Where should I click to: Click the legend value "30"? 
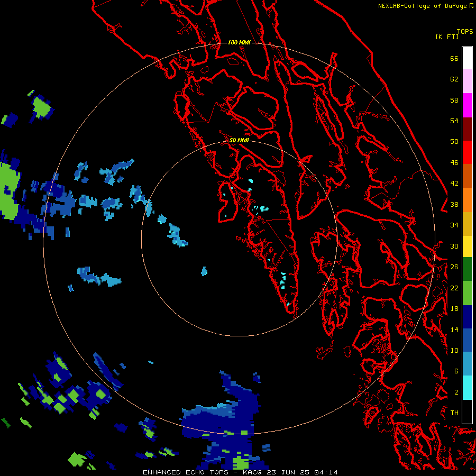click(x=454, y=246)
